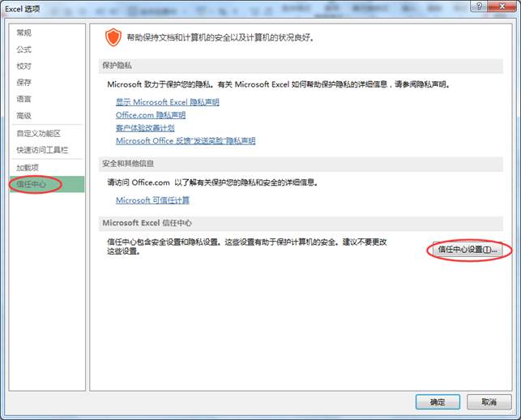Go to the 保存 options section
Image resolution: width=521 pixels, height=420 pixels.
[24, 83]
